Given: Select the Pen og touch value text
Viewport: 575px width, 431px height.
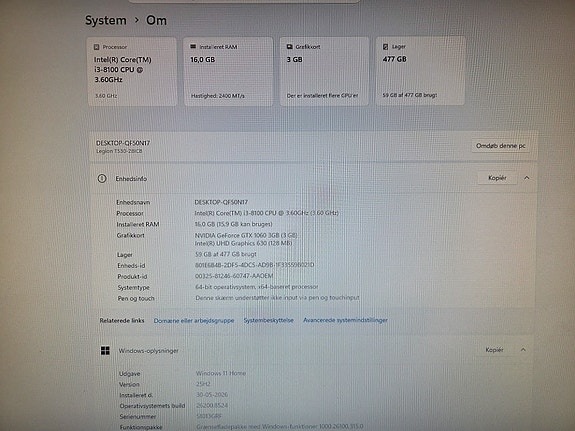Looking at the screenshot, I should click(277, 298).
